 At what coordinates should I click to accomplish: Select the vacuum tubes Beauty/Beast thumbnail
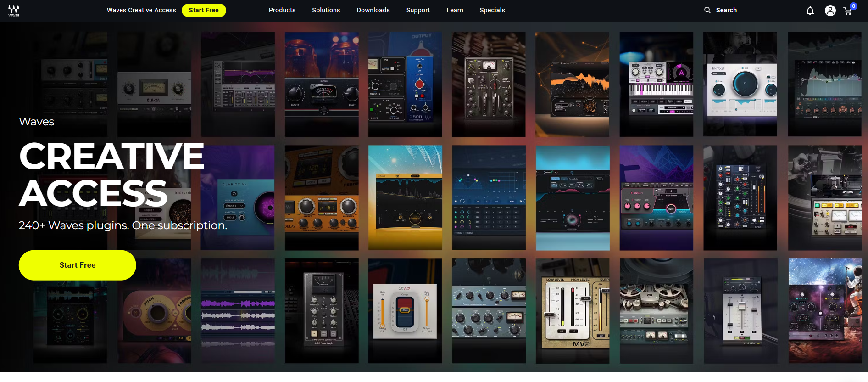coord(322,84)
